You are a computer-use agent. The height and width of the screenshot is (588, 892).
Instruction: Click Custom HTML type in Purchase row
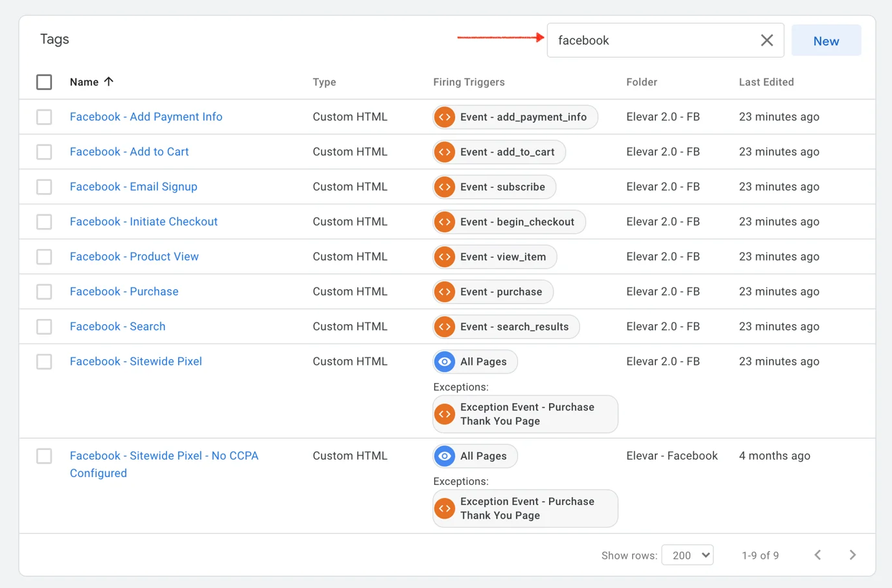(x=350, y=292)
